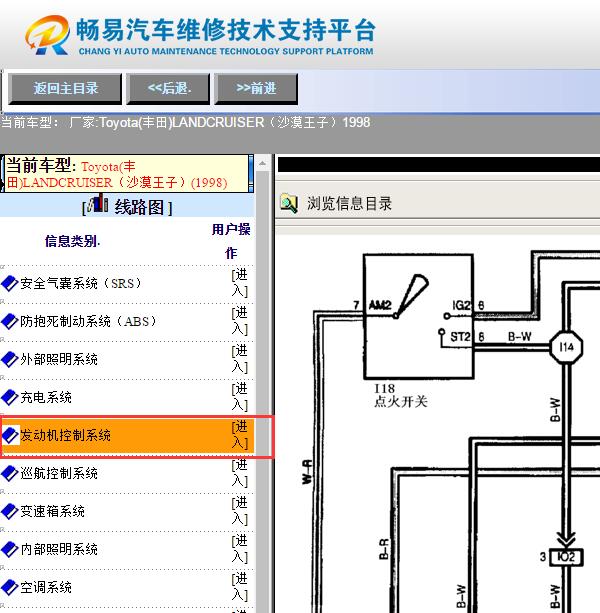This screenshot has height=613, width=600.
Task: Click the 当前车型 yellow info box
Action: click(x=127, y=174)
